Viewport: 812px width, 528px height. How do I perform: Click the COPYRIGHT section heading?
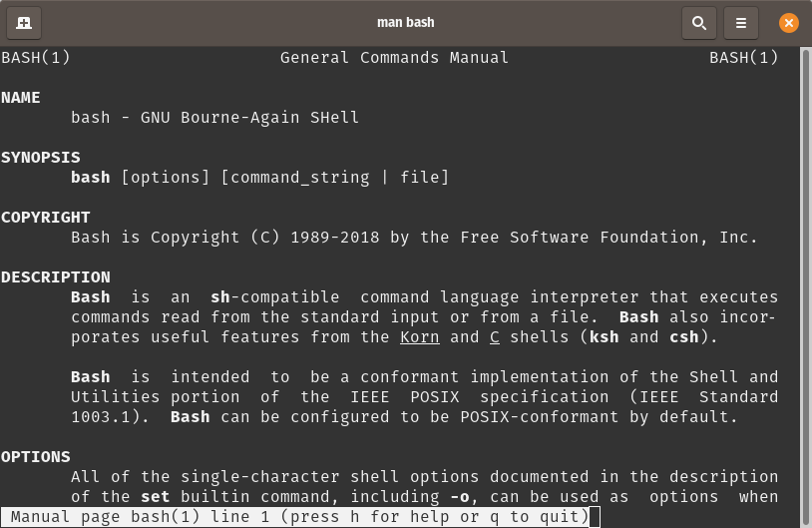[46, 218]
